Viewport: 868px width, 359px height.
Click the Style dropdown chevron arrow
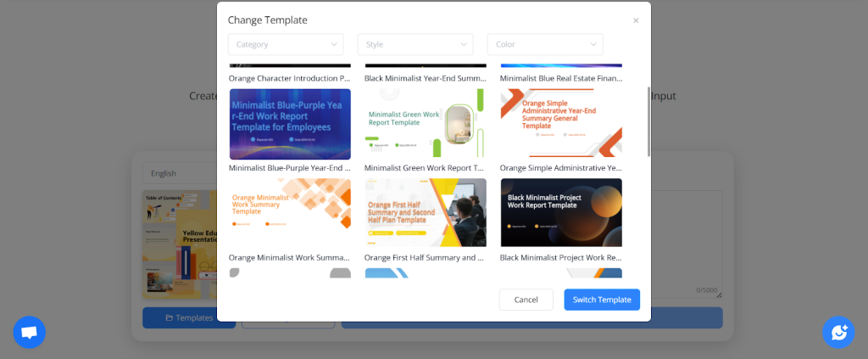point(463,44)
